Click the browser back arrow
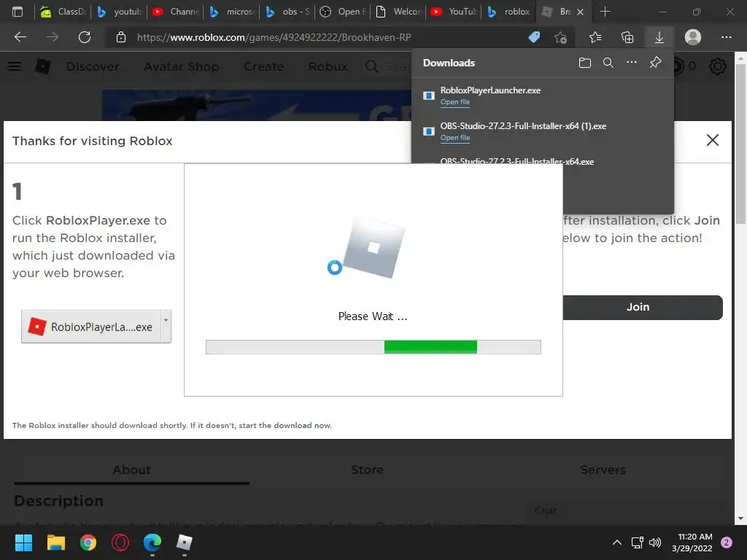This screenshot has height=560, width=747. point(20,37)
